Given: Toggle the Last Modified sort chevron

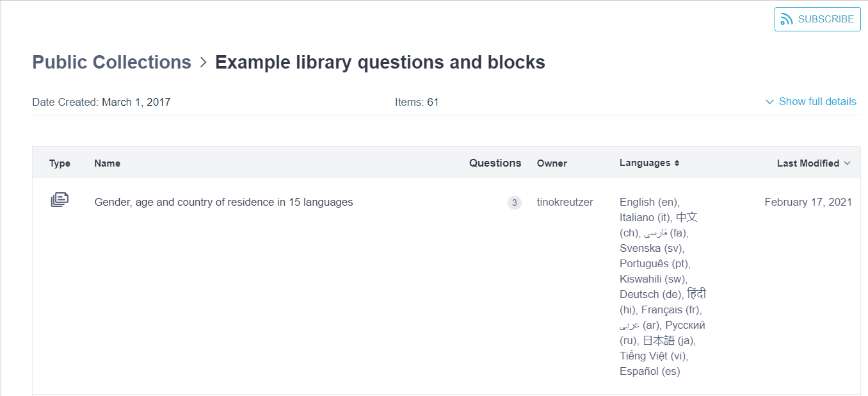Looking at the screenshot, I should tap(847, 163).
